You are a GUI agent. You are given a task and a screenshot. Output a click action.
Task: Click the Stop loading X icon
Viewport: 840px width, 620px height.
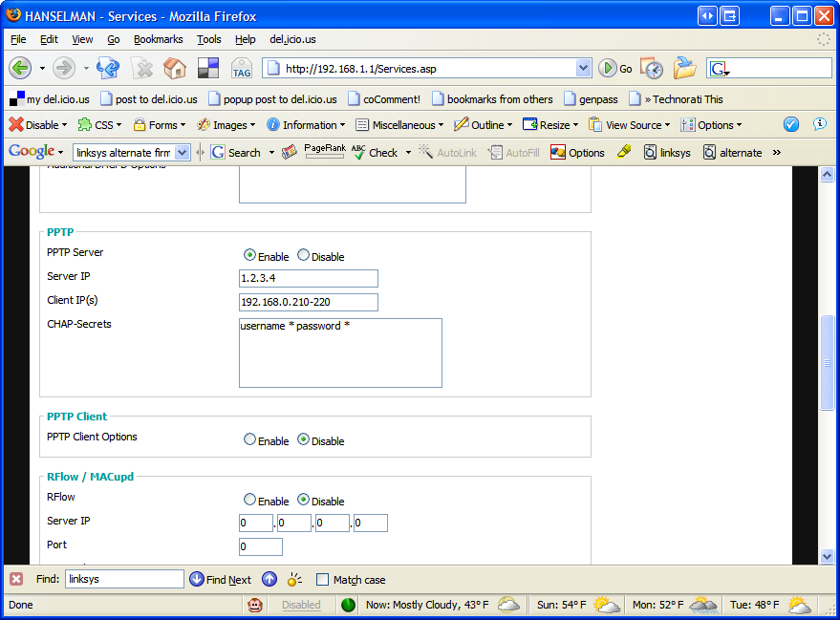pyautogui.click(x=143, y=68)
